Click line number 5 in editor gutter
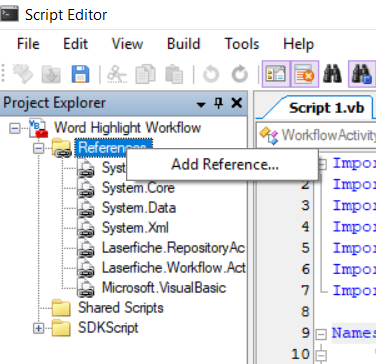 point(305,248)
